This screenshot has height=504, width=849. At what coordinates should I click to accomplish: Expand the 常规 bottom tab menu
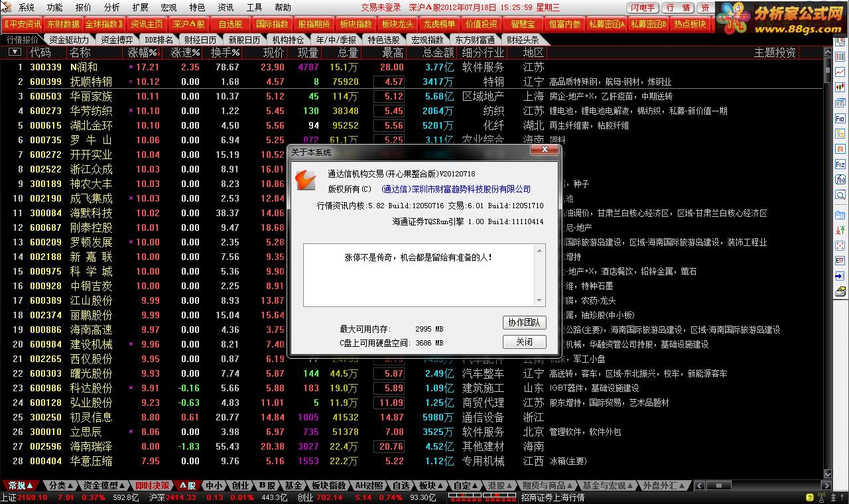click(x=21, y=485)
